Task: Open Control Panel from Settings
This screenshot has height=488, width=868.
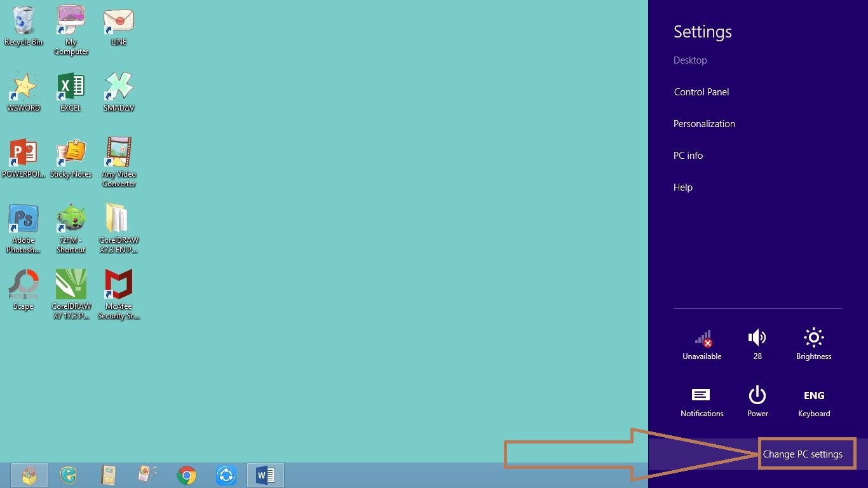Action: (702, 92)
